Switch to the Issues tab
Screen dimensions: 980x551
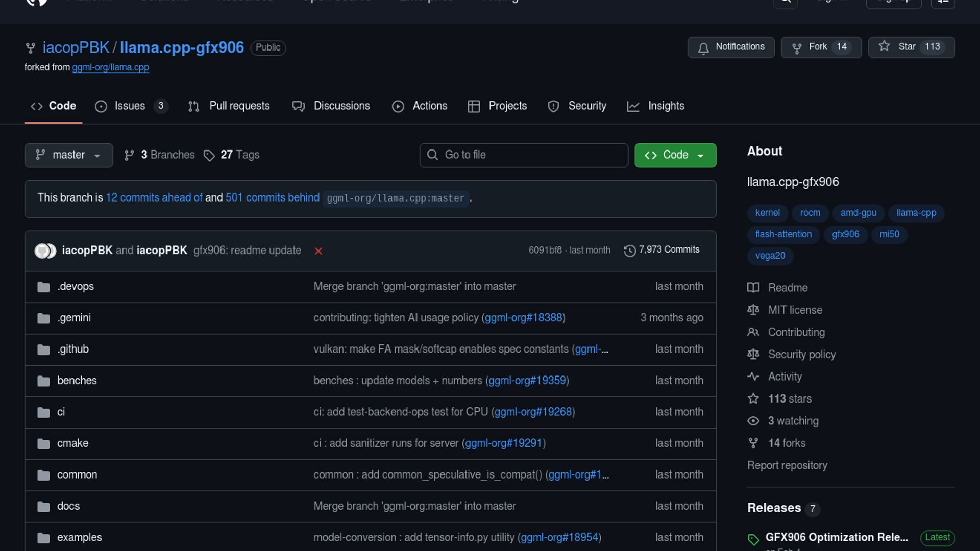pos(130,106)
